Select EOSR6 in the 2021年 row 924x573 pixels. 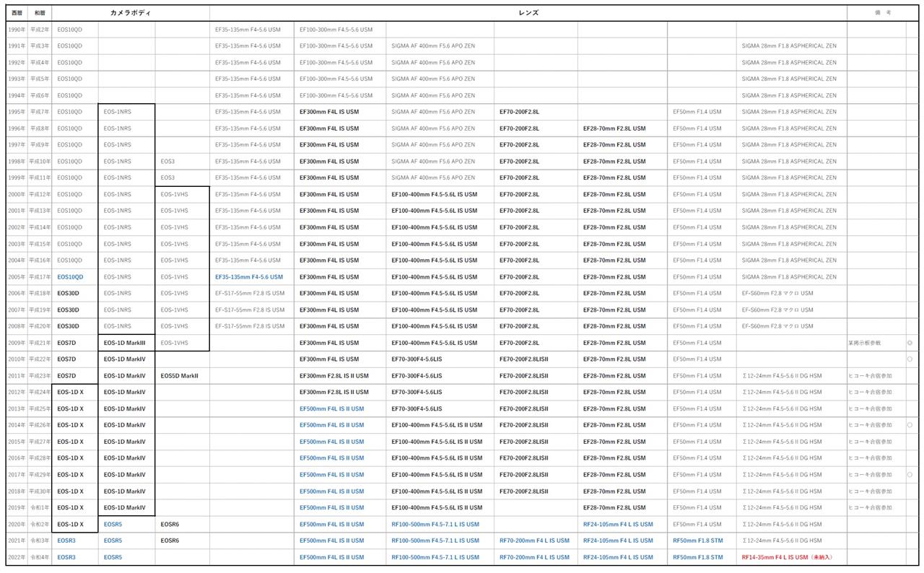pos(170,541)
